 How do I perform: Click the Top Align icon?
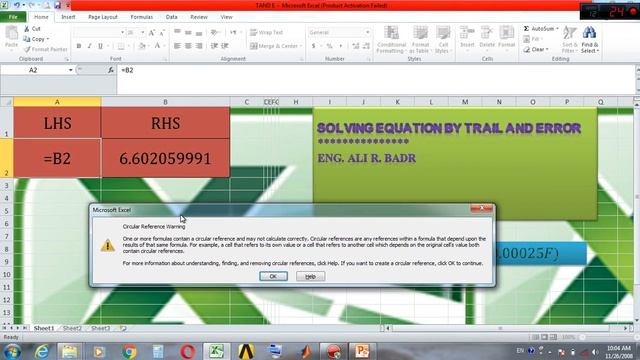177,32
